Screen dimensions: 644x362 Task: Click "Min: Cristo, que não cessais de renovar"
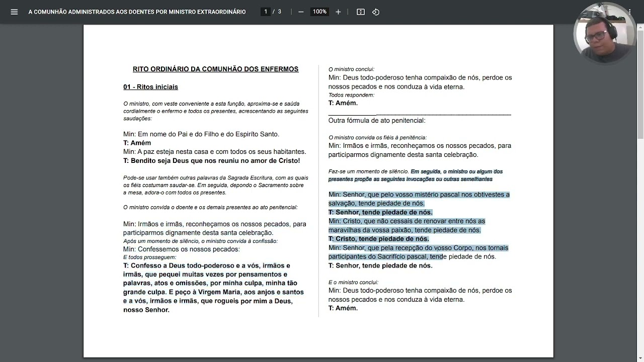click(407, 226)
